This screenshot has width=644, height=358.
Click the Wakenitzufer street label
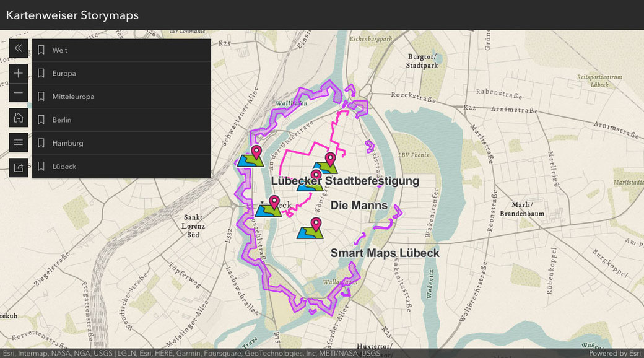point(432,213)
